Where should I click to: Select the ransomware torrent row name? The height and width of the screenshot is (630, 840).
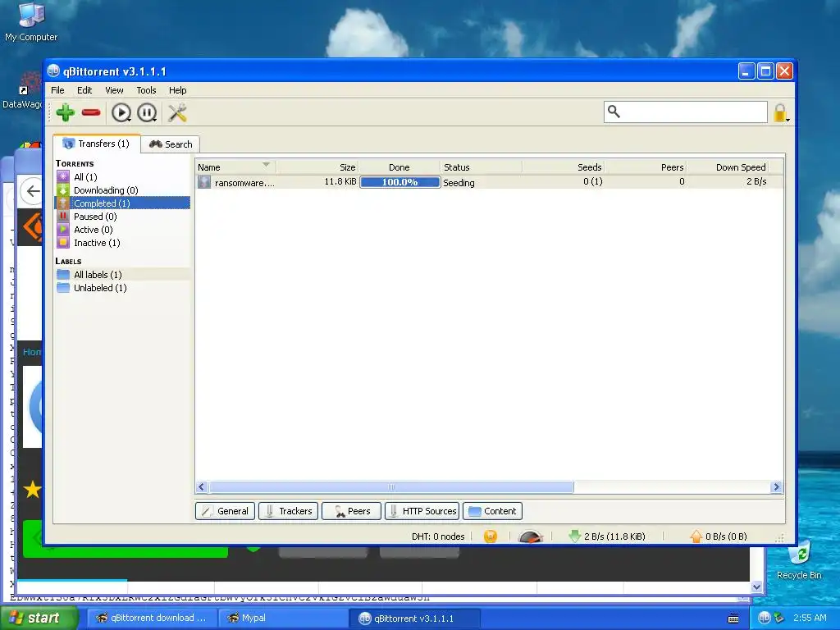click(244, 183)
